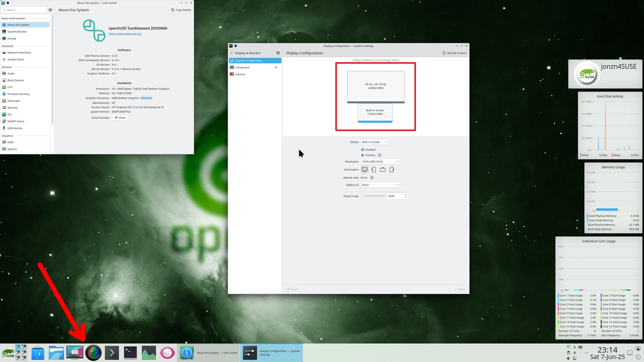Launch Discover software store from taskbar

pos(38,353)
